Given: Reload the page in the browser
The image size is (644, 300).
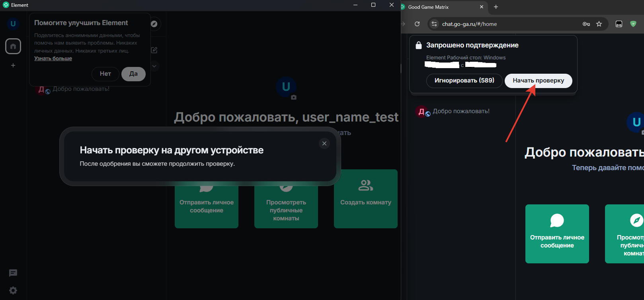Looking at the screenshot, I should [x=417, y=24].
